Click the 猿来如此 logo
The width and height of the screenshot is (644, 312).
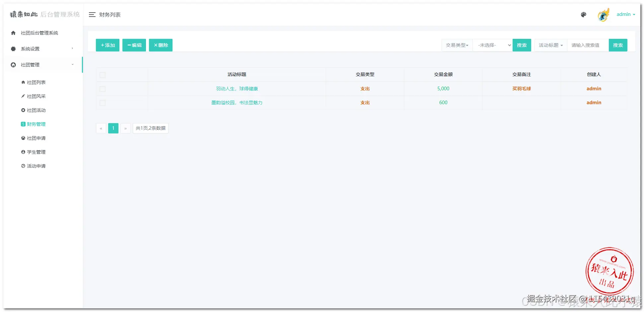coord(24,14)
